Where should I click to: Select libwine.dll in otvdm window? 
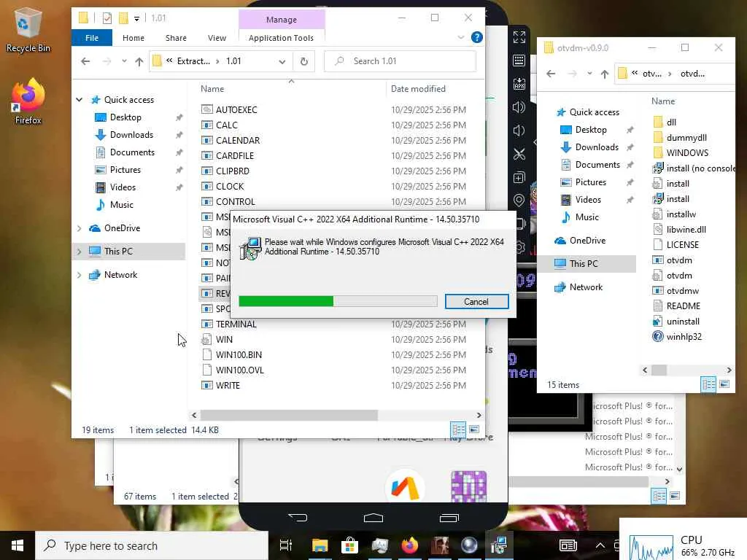(x=686, y=230)
